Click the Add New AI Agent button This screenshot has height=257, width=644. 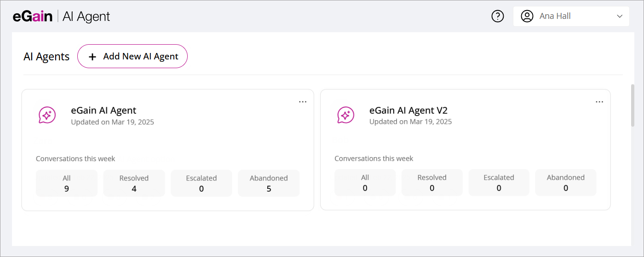coord(132,56)
